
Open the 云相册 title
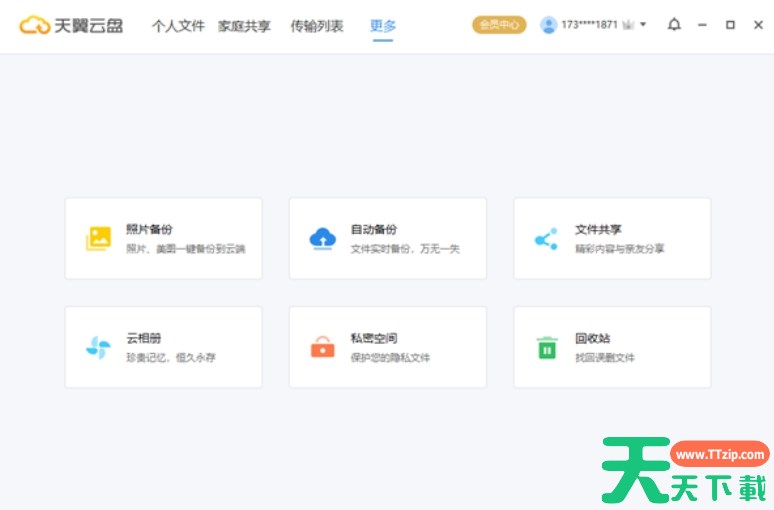(x=144, y=338)
